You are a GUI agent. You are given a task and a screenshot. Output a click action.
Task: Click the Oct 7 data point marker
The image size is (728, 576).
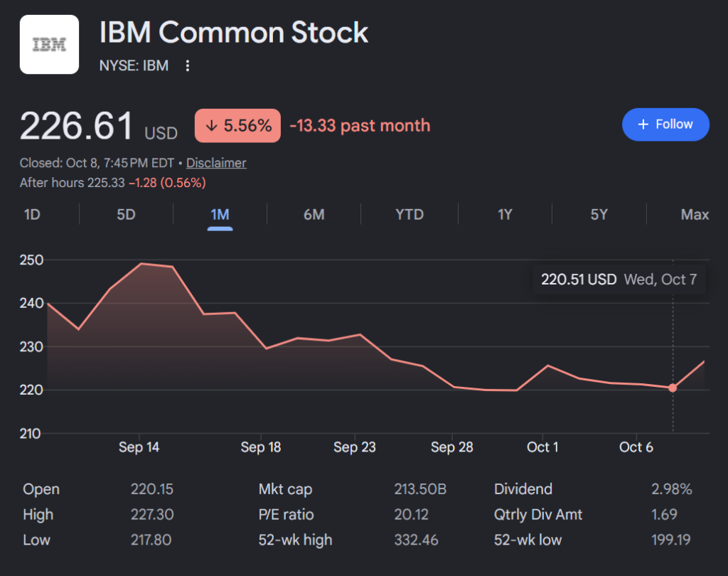click(673, 388)
